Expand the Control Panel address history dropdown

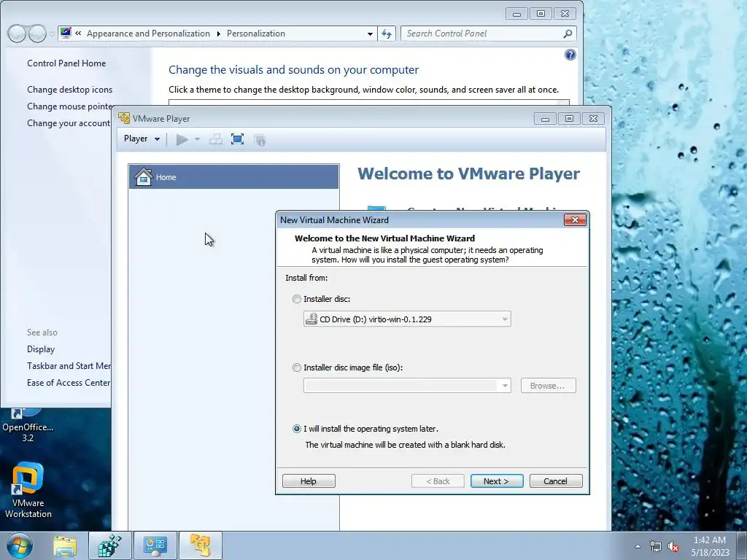(x=370, y=34)
